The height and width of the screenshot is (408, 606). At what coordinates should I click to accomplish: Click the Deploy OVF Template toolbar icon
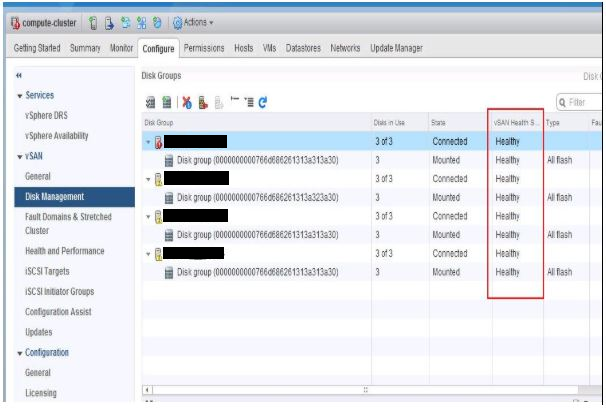coord(157,23)
